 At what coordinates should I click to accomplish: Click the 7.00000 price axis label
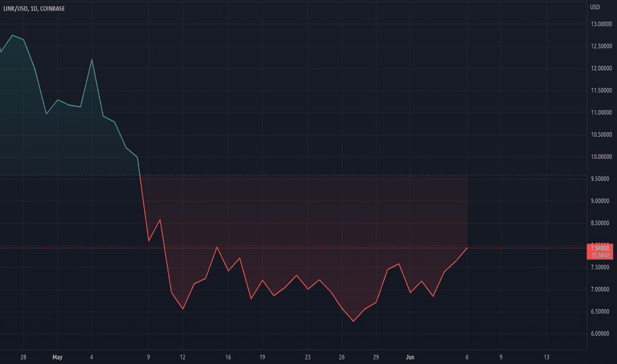click(601, 289)
